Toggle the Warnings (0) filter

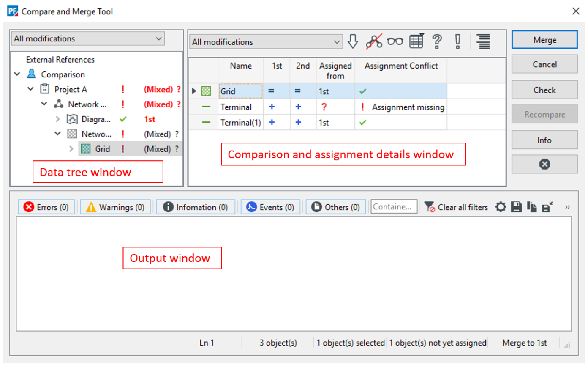point(115,207)
